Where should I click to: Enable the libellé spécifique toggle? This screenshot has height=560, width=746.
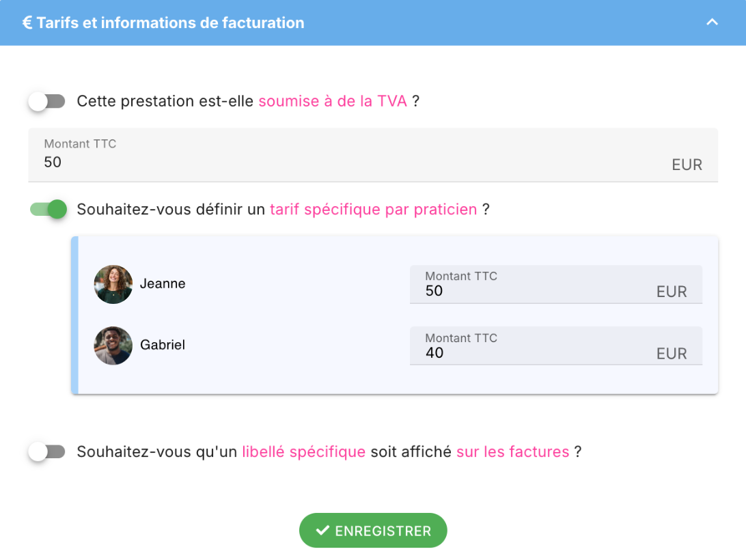[x=46, y=452]
